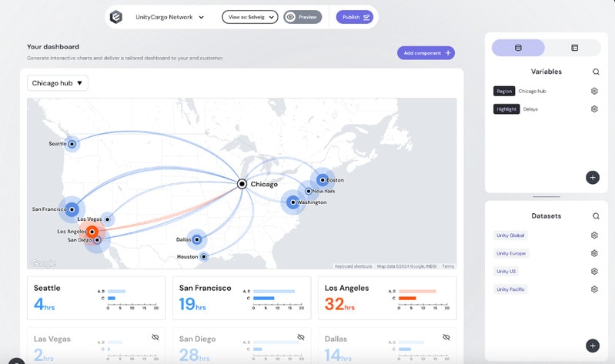
Task: Click the Variables panel heading
Action: pyautogui.click(x=546, y=72)
